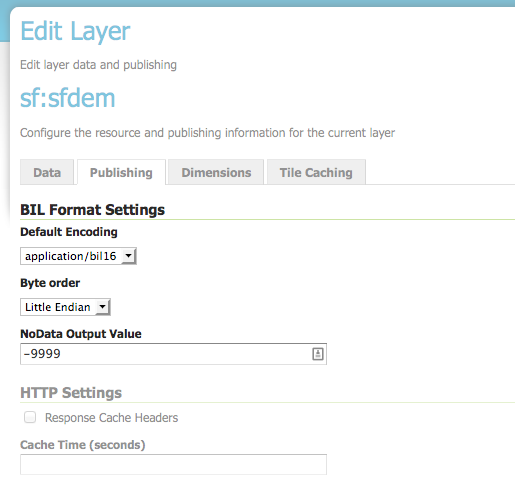Click the HTTP Settings section heading
Viewport: 515px width, 497px height.
71,392
